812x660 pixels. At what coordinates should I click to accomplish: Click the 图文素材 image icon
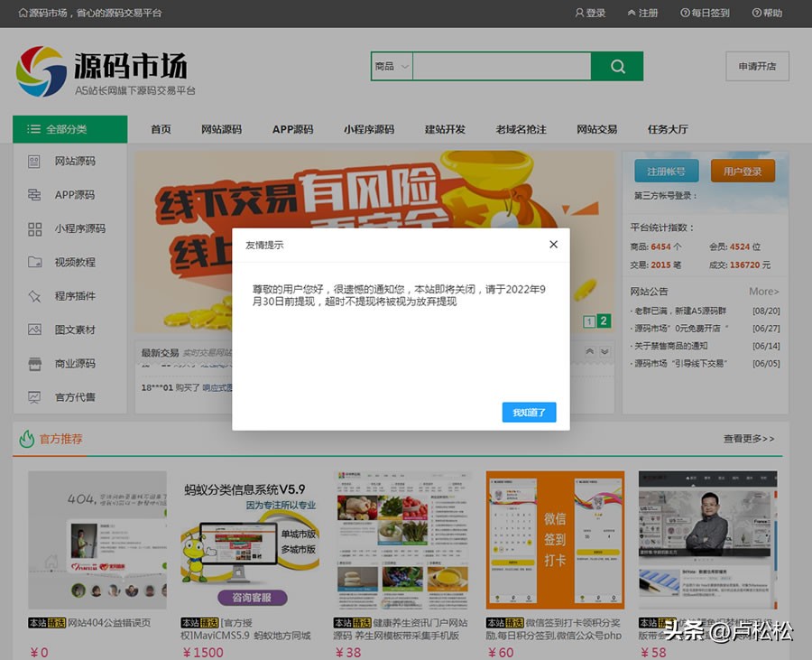coord(33,329)
